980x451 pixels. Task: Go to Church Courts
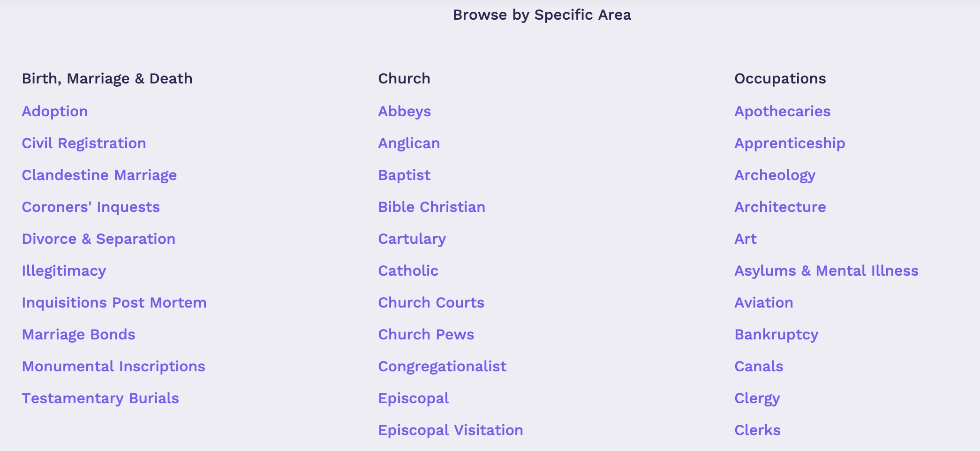tap(431, 303)
